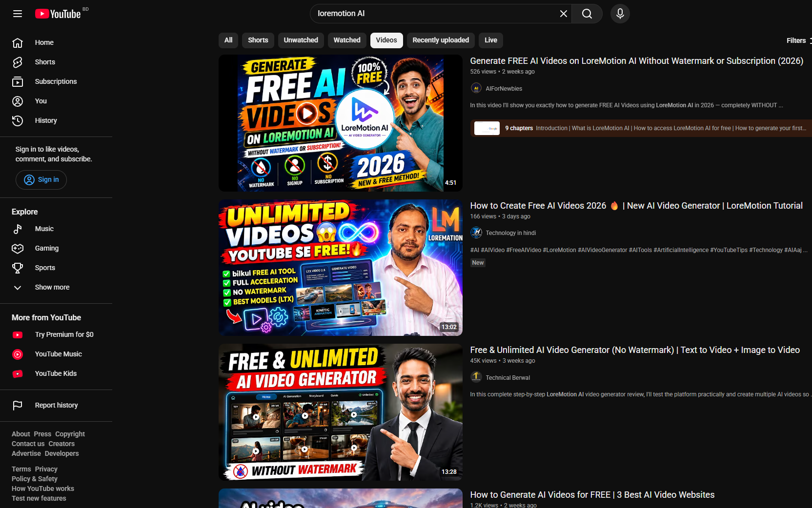Viewport: 812px width, 508px height.
Task: Open Technology in hindi channel avatar
Action: [x=476, y=233]
